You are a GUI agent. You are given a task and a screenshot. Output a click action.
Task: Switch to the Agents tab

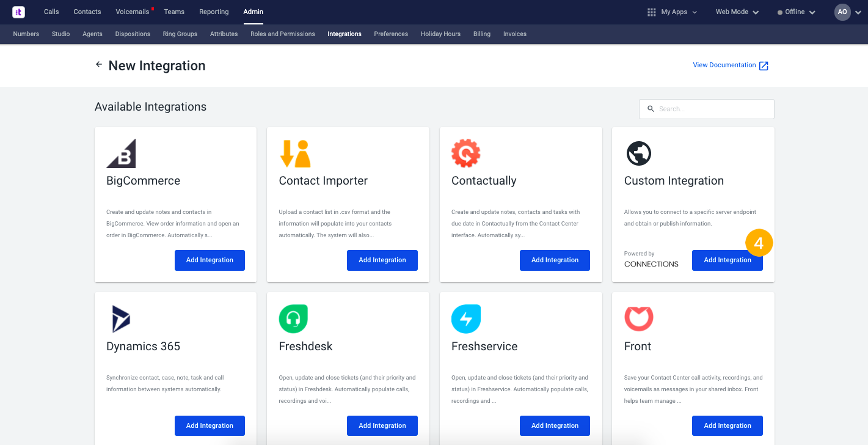tap(92, 34)
